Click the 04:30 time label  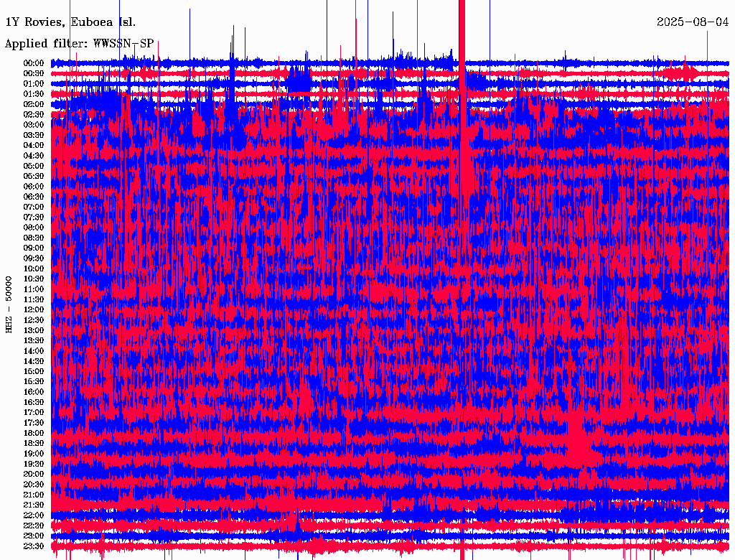(34, 155)
